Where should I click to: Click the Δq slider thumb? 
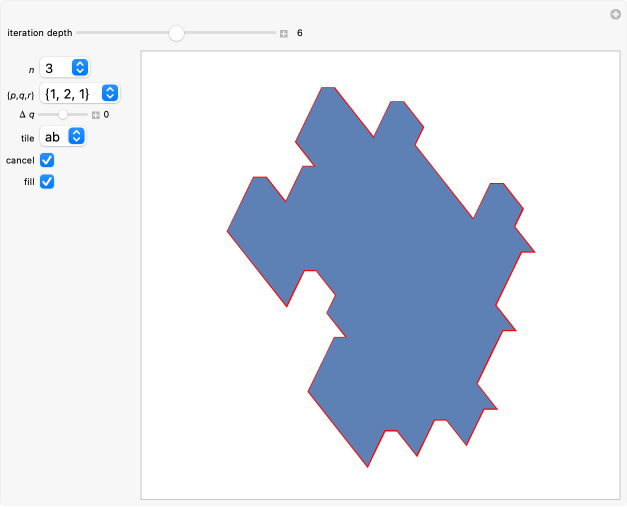pyautogui.click(x=63, y=115)
